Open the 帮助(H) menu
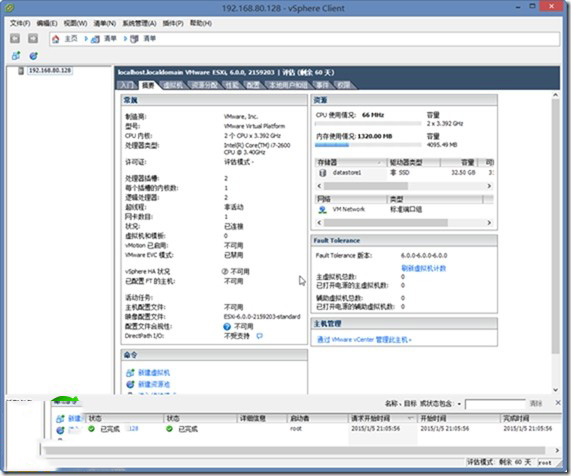 coord(201,23)
